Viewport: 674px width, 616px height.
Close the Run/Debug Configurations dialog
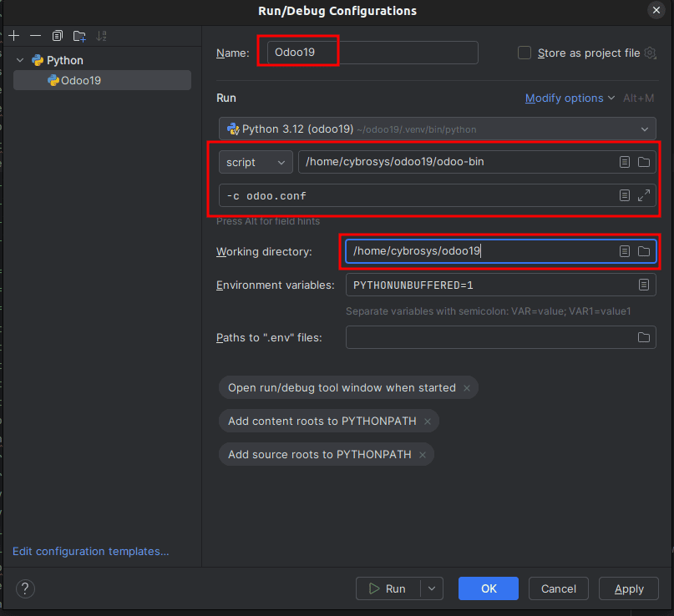pos(656,10)
